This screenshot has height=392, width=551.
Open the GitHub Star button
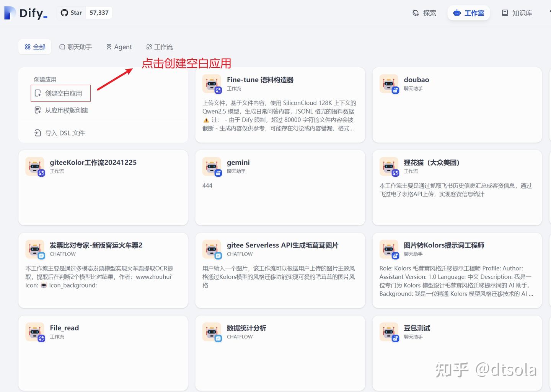pyautogui.click(x=71, y=13)
